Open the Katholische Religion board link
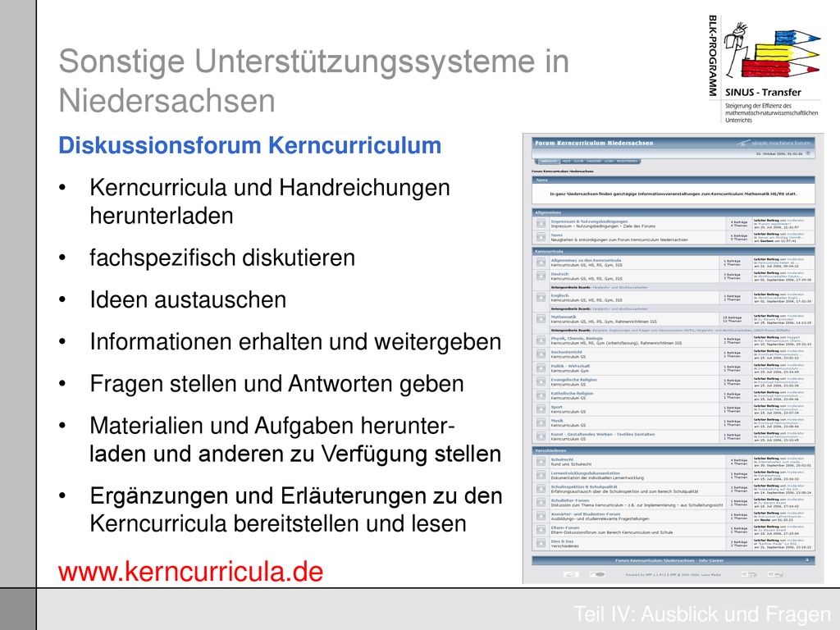840x630 pixels. click(572, 393)
